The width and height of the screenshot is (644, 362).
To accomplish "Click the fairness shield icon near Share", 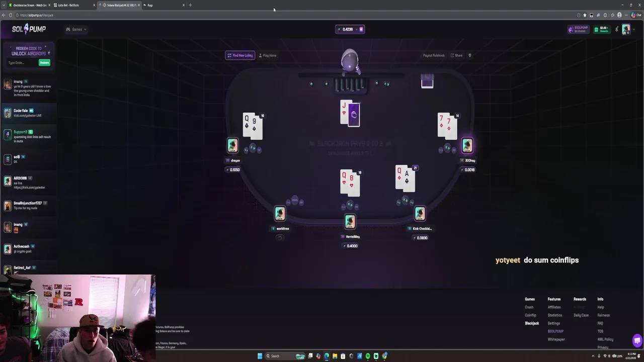I will pyautogui.click(x=469, y=55).
